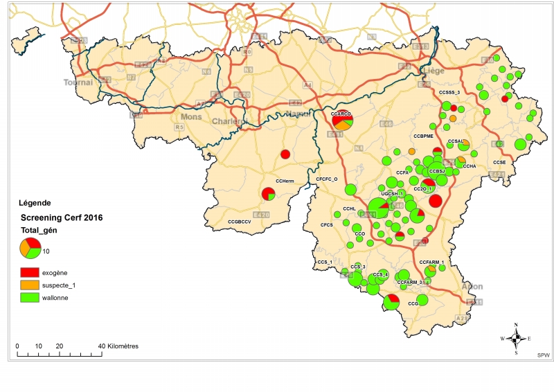The image size is (554, 392).
Task: Click the Mons city label
Action: point(190,118)
